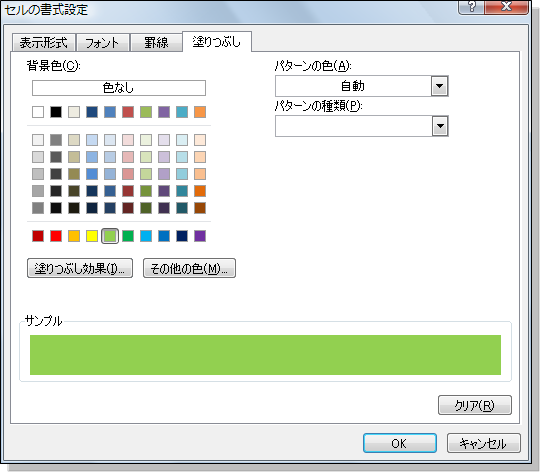Switch to the 表示形式 tab

tap(43, 43)
